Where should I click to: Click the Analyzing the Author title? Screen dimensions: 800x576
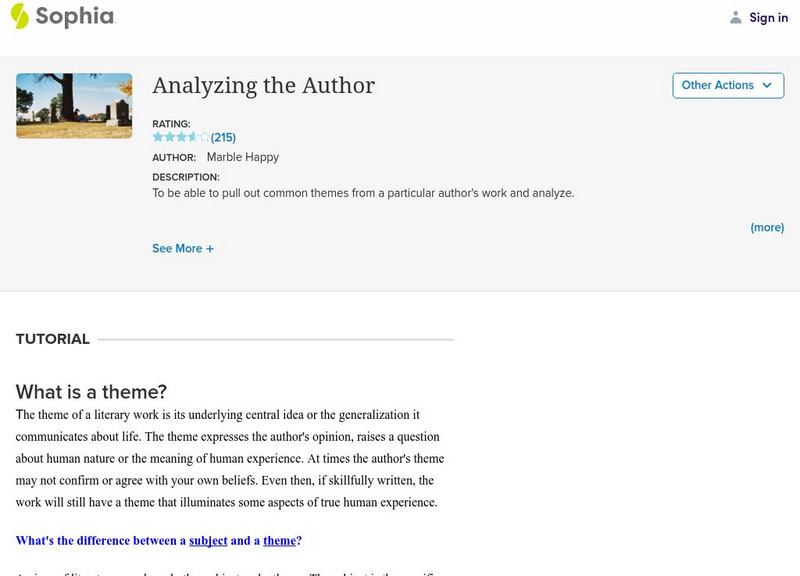263,85
